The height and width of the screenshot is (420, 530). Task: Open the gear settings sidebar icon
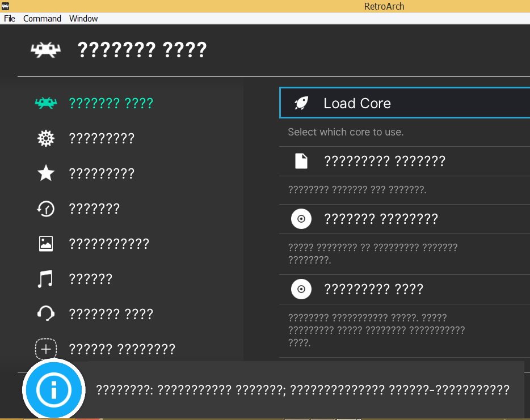coord(46,138)
